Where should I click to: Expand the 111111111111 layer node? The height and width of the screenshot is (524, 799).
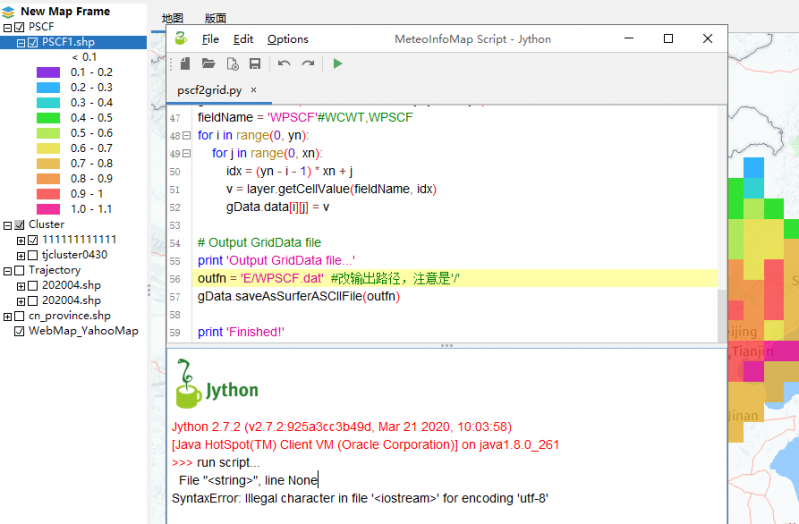pyautogui.click(x=20, y=240)
